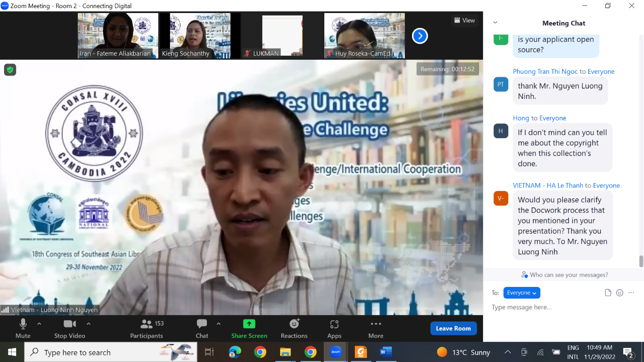Open the Apps toolbar icon

tap(334, 328)
